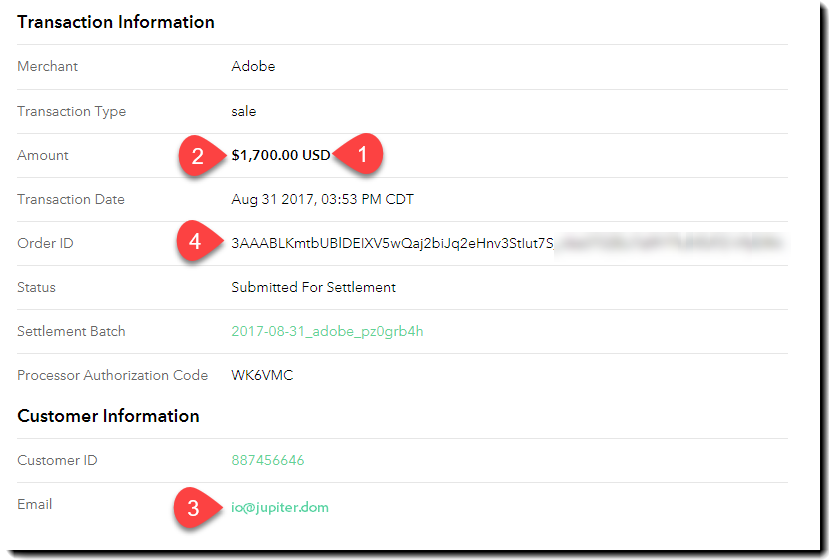This screenshot has width=829, height=560.
Task: Click the Processor Authorization Code label
Action: 112,375
